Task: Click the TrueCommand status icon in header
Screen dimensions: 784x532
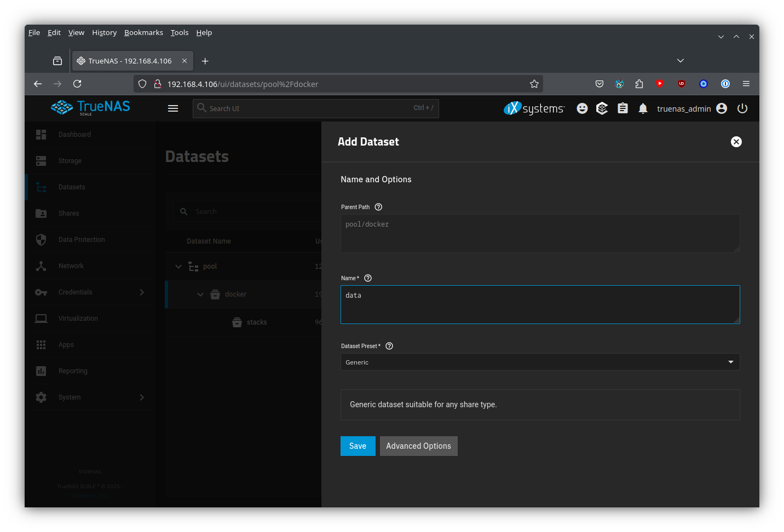Action: click(602, 108)
